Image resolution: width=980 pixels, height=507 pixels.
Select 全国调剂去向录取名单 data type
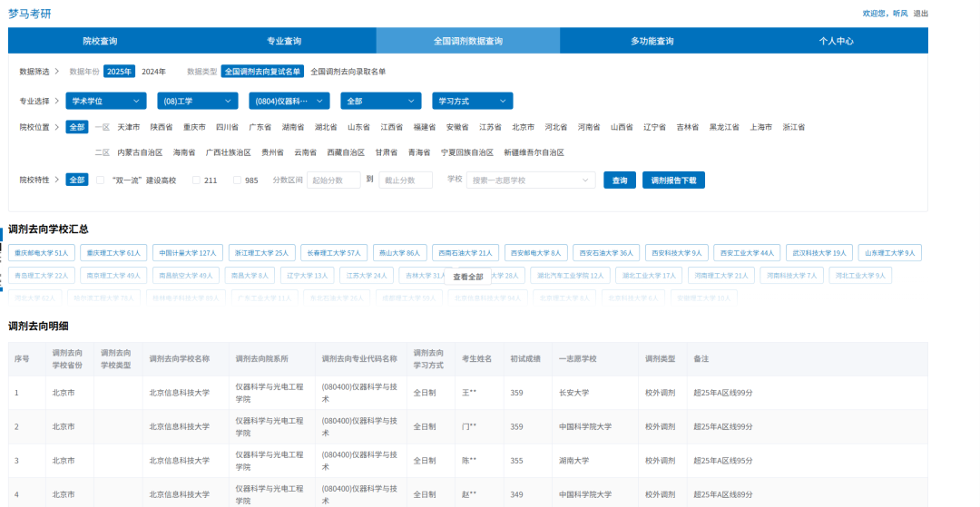348,72
